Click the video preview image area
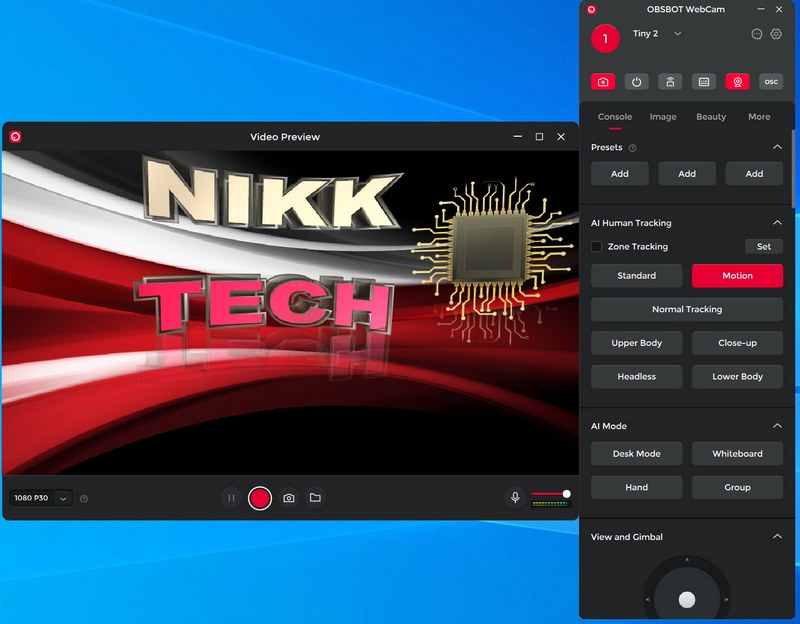This screenshot has width=800, height=624. pos(290,313)
